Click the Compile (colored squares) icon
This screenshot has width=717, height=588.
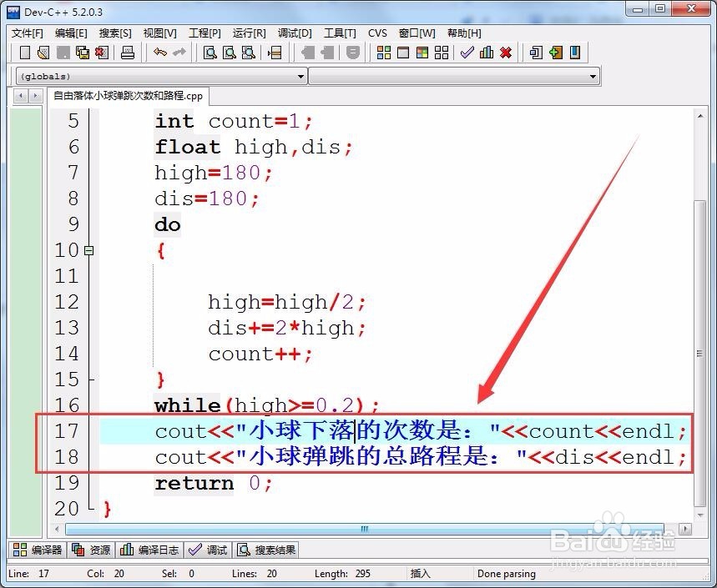(x=384, y=53)
